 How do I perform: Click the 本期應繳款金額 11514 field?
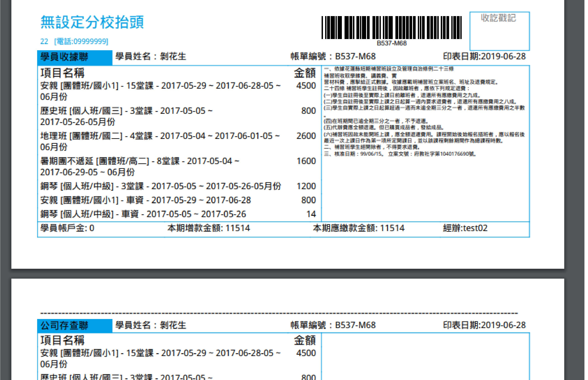(x=359, y=228)
